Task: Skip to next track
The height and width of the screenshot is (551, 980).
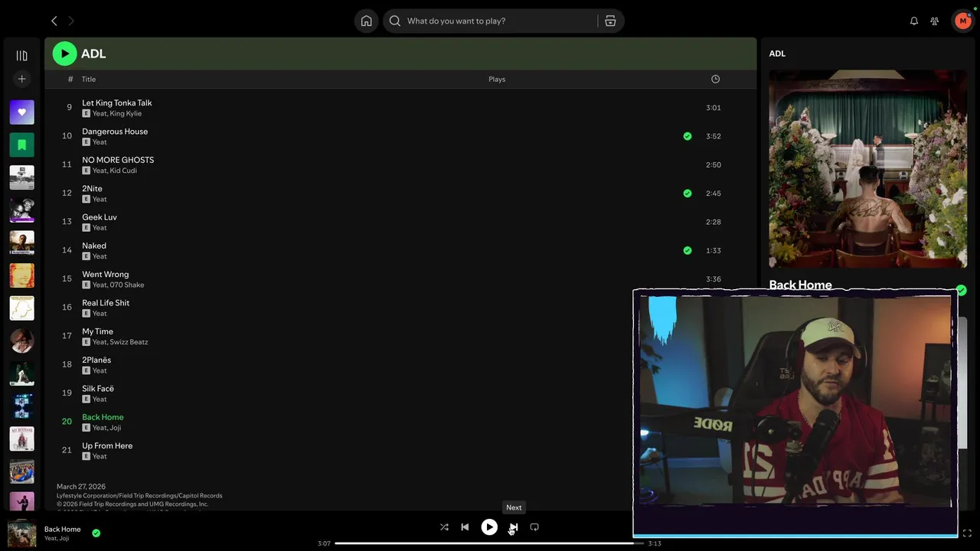Action: pyautogui.click(x=514, y=527)
